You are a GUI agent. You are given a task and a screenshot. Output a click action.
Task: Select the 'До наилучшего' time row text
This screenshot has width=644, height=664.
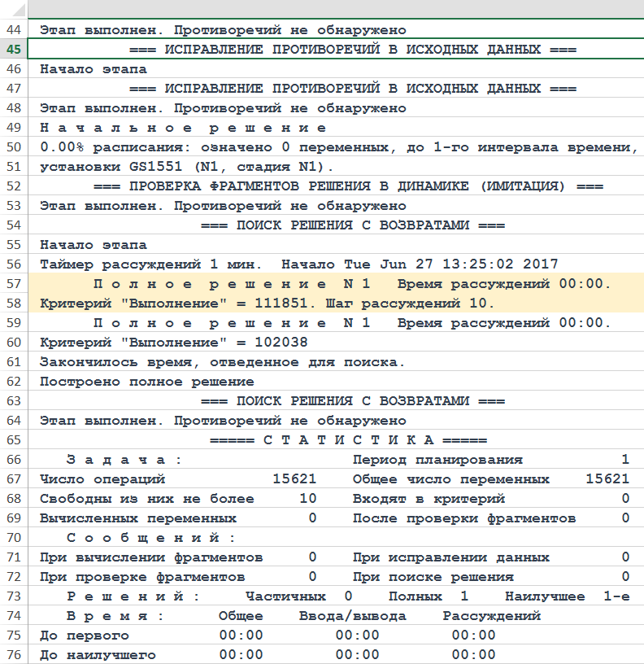pos(98,655)
